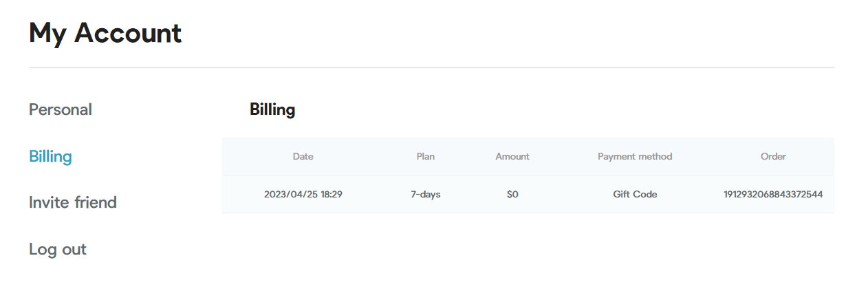
Task: Click the word method in Payment method
Action: tap(654, 156)
